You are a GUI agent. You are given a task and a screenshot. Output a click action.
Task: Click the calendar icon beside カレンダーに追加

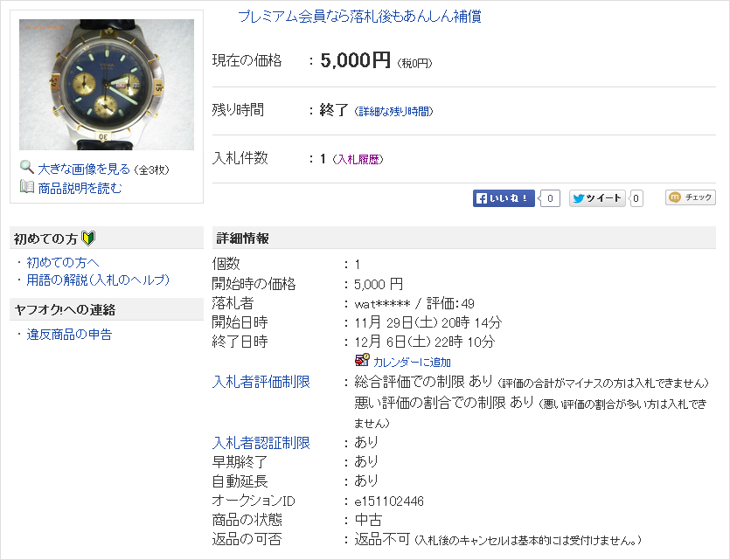click(x=362, y=360)
